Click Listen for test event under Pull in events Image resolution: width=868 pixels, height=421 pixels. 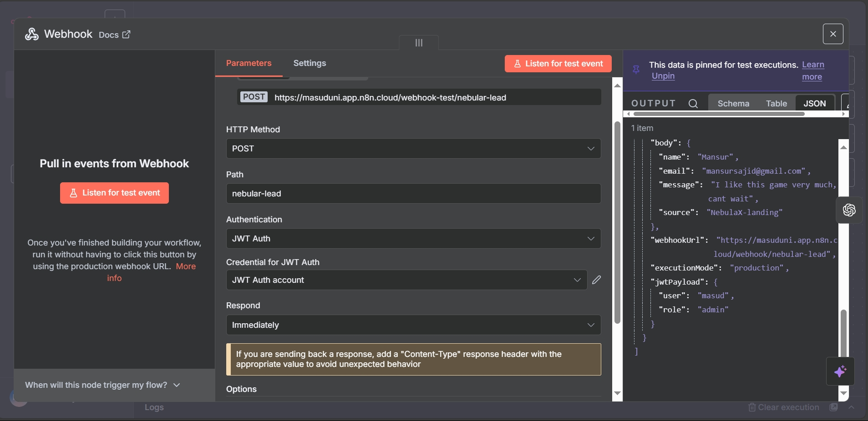(x=114, y=193)
